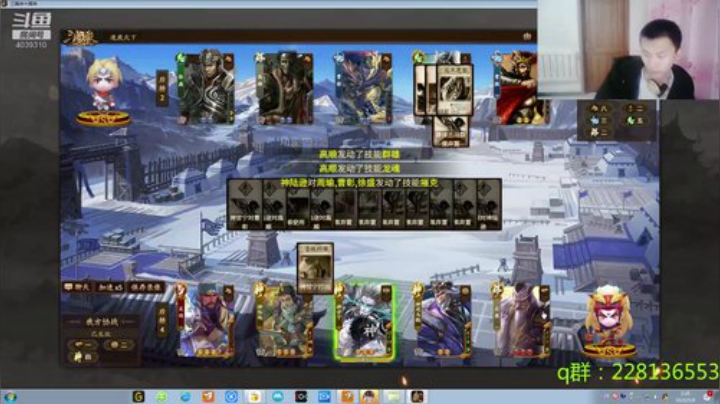
Task: Click green element badge on first enemy card
Action: tap(182, 58)
